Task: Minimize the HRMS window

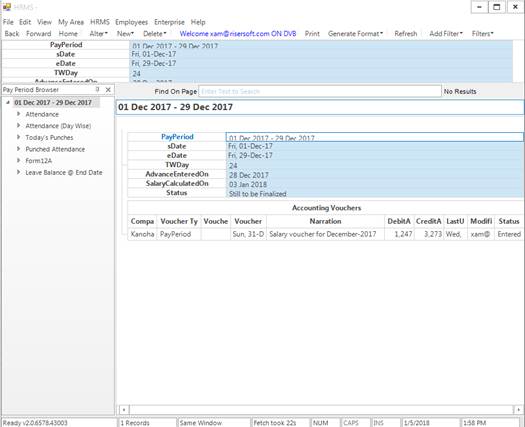Action: (x=479, y=7)
